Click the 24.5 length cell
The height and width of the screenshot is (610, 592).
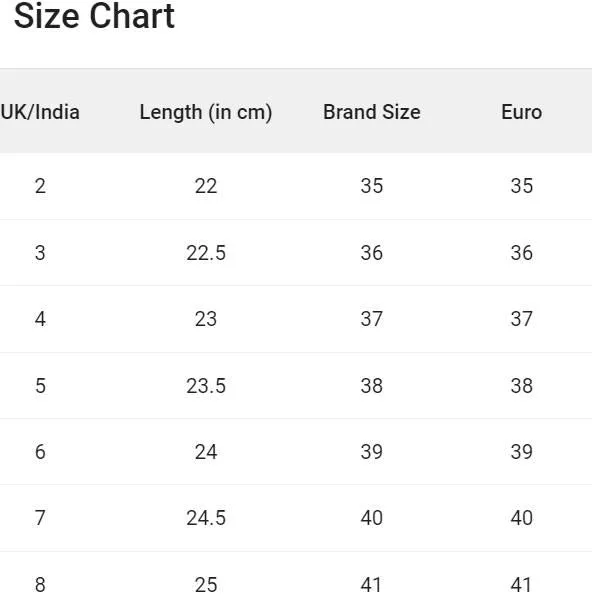pyautogui.click(x=206, y=518)
